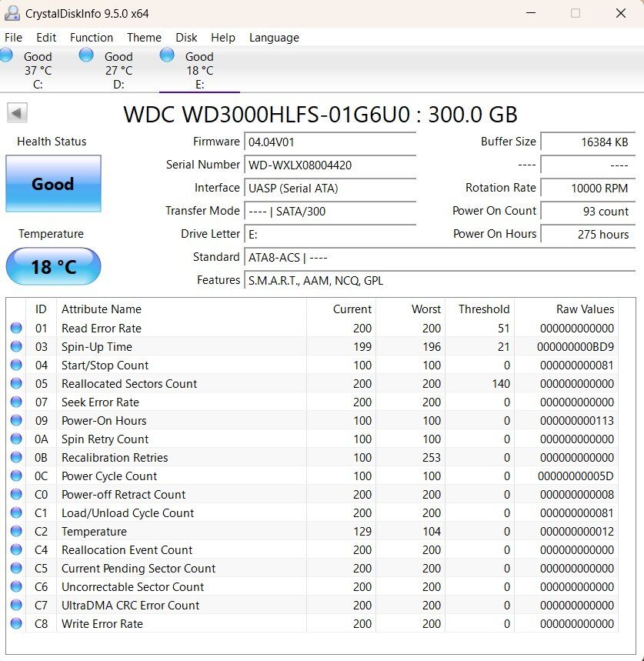This screenshot has height=661, width=644.
Task: Click the Current column header
Action: (x=341, y=309)
